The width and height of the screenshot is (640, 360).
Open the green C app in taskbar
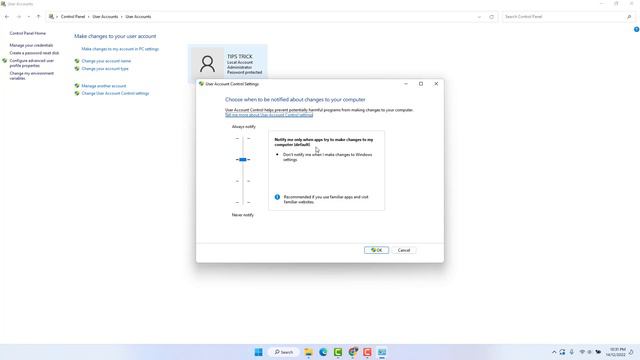[338, 352]
